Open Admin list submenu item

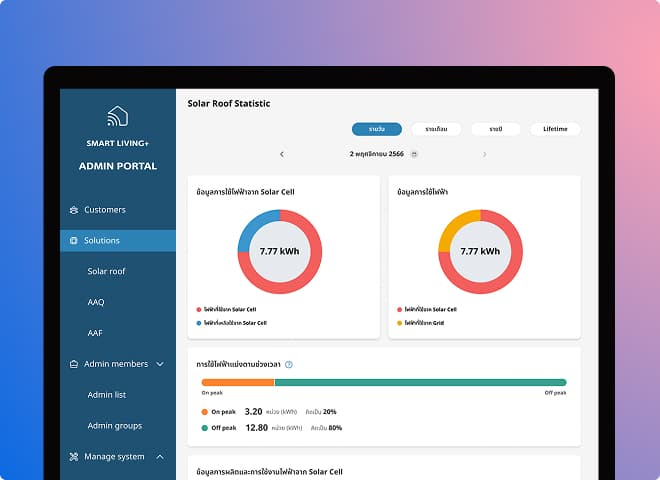(x=106, y=395)
